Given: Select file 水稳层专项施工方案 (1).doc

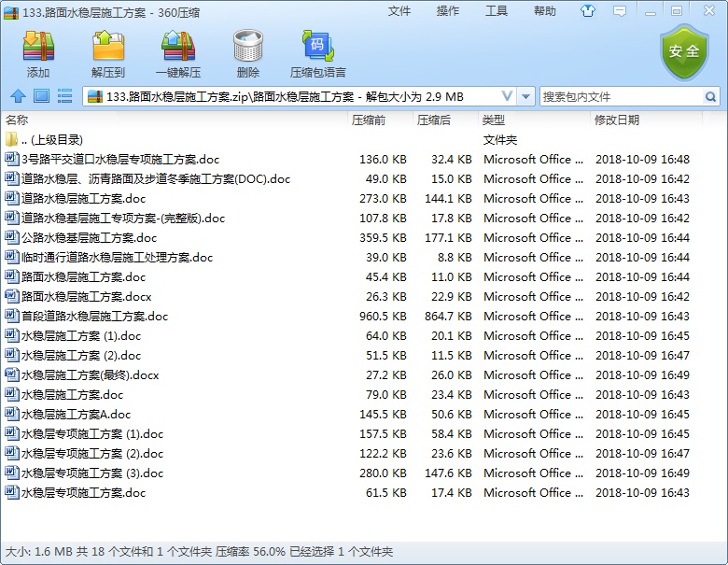Looking at the screenshot, I should (x=353, y=433).
